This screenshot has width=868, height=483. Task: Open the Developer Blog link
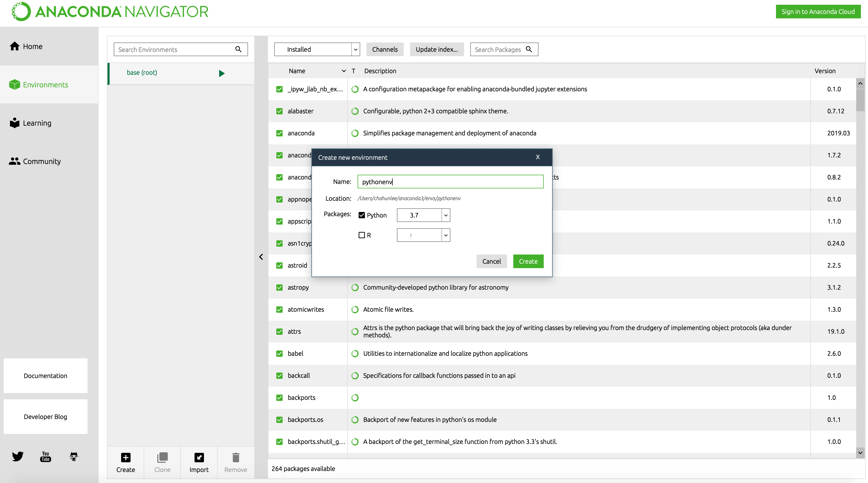pyautogui.click(x=46, y=417)
